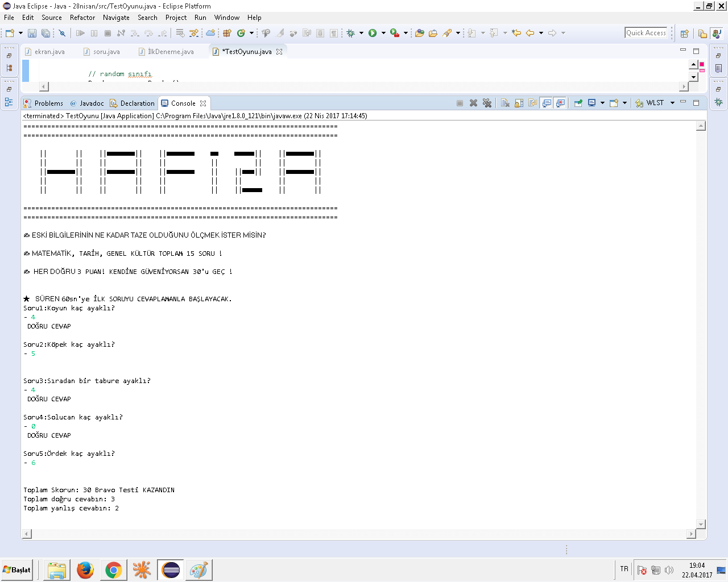Expand the Run button dropdown arrow
The height and width of the screenshot is (582, 728).
383,33
